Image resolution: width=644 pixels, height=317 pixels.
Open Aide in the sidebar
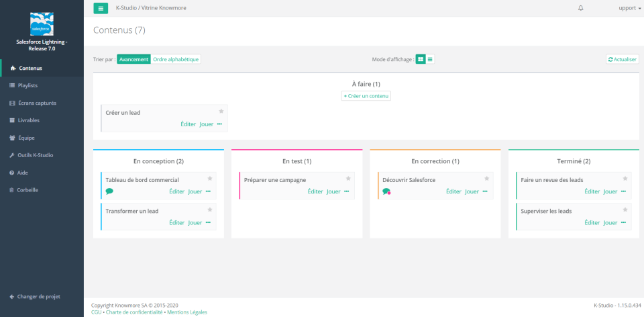[x=42, y=173]
